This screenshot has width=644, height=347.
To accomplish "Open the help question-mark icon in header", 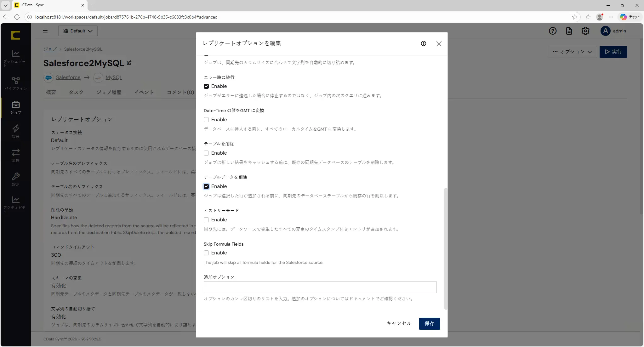I will (553, 31).
